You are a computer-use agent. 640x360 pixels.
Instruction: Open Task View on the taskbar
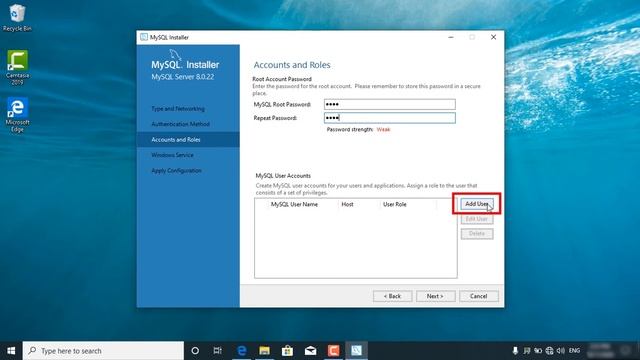218,351
